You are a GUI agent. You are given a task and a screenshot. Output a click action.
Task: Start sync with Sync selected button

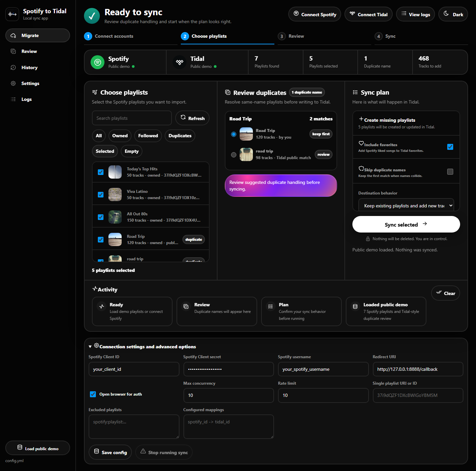coord(406,224)
